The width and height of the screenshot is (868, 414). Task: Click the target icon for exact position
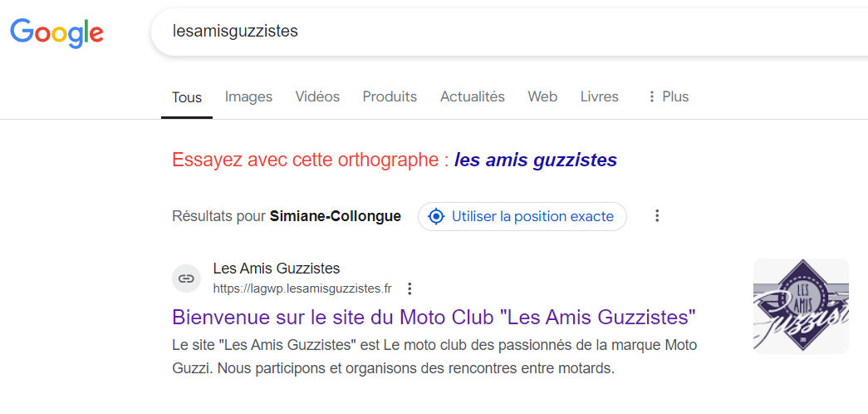(436, 216)
